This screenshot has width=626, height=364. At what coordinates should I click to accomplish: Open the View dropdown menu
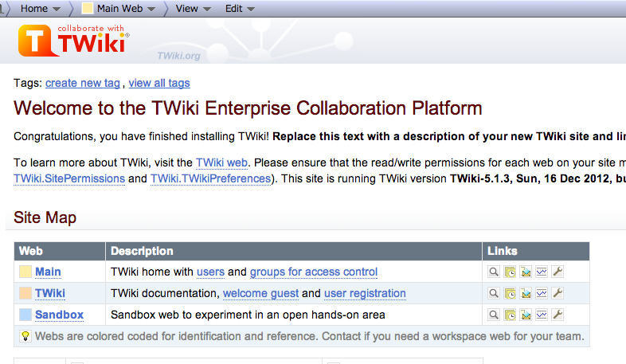pyautogui.click(x=193, y=9)
